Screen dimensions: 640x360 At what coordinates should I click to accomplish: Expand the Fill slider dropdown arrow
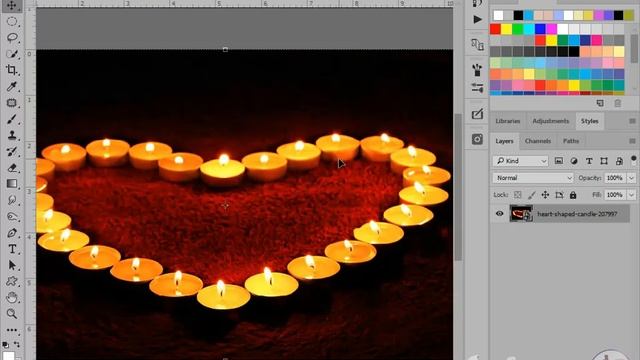(631, 195)
